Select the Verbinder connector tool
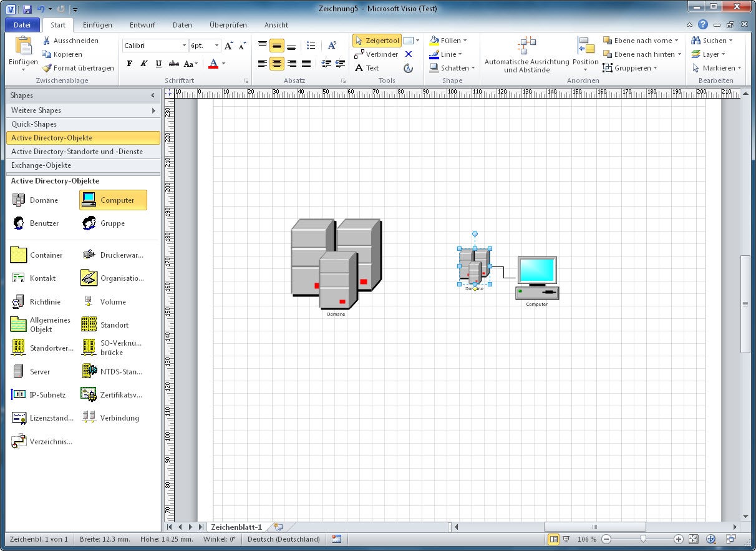Viewport: 756px width, 551px height. 377,54
